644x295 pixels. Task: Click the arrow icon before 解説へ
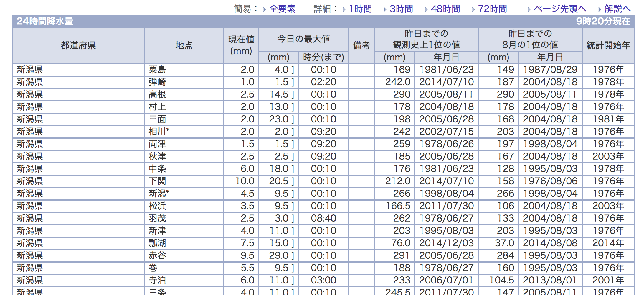click(x=600, y=9)
